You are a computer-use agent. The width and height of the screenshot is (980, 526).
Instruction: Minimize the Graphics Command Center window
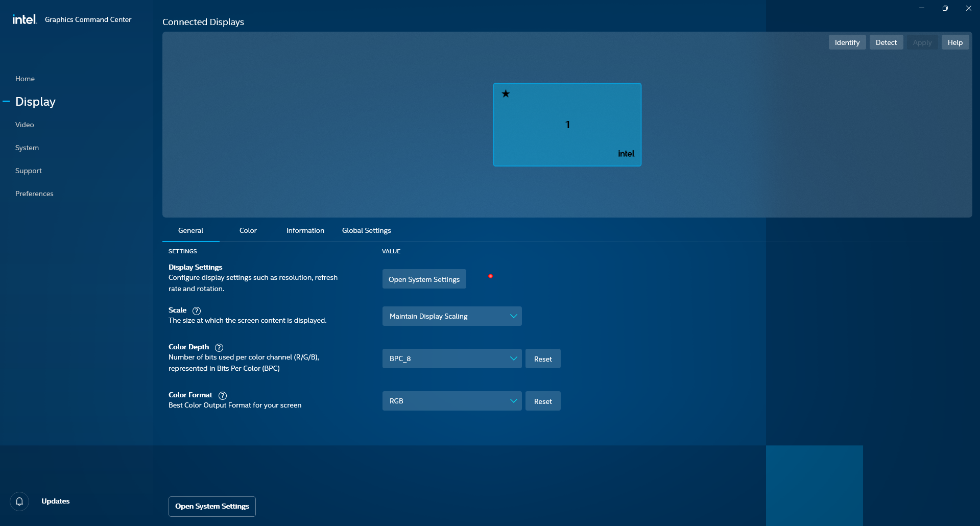pyautogui.click(x=922, y=8)
